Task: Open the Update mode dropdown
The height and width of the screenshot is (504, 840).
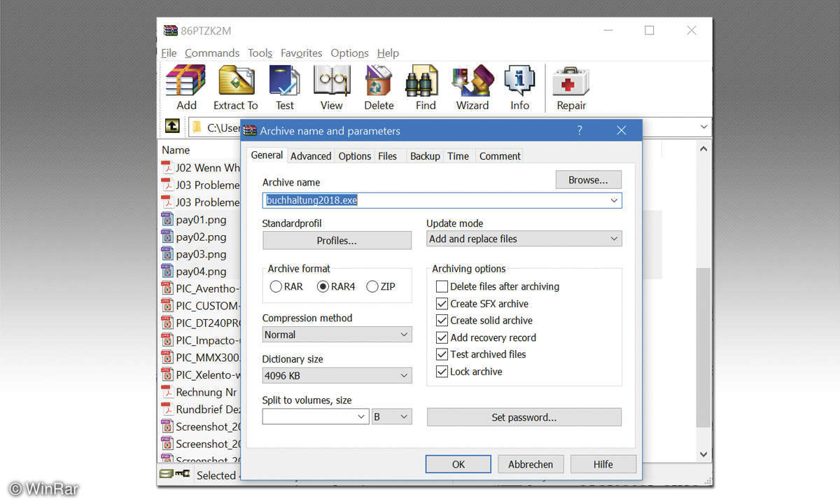Action: click(x=524, y=239)
